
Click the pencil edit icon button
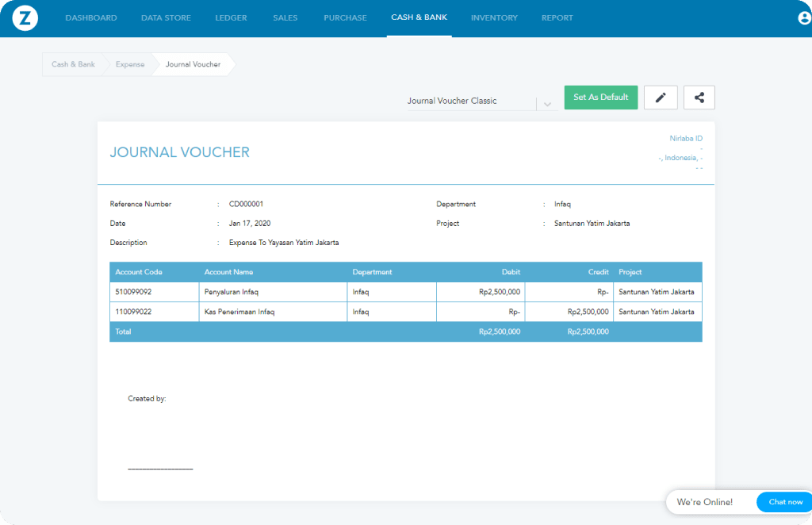pyautogui.click(x=660, y=98)
